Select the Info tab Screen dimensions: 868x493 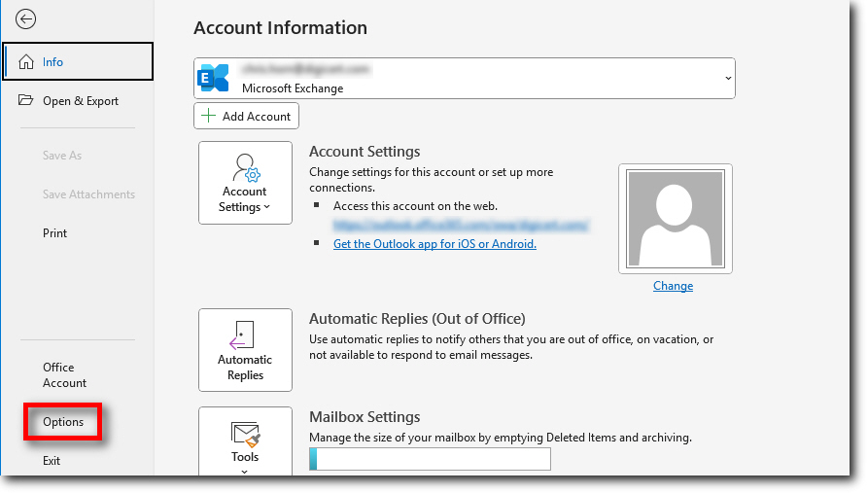click(x=78, y=61)
